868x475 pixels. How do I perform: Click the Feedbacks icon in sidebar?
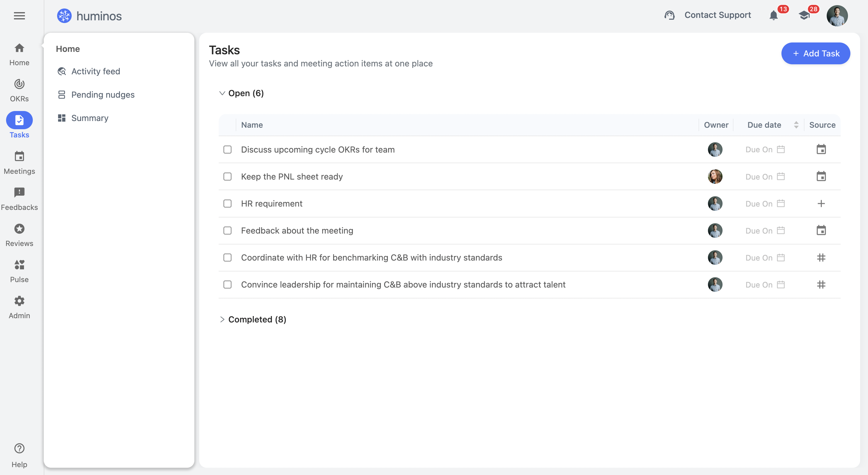click(x=19, y=192)
